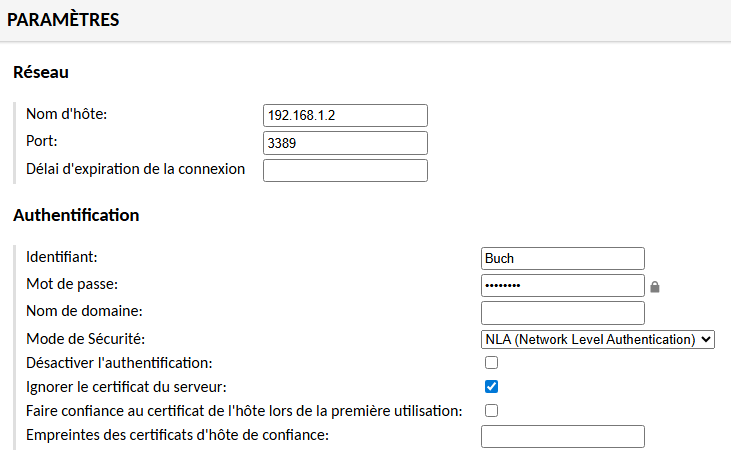Click the empty Délai d'expiration input box
This screenshot has height=463, width=731.
[345, 170]
